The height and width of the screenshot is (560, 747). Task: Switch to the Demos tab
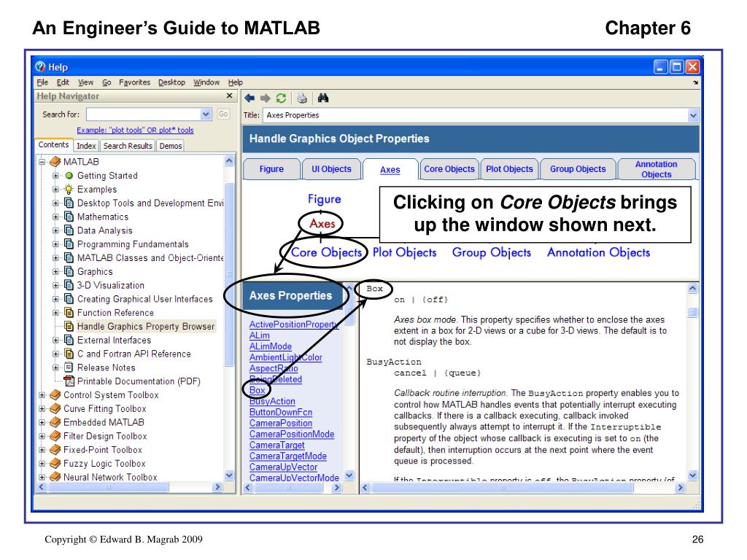[x=171, y=146]
